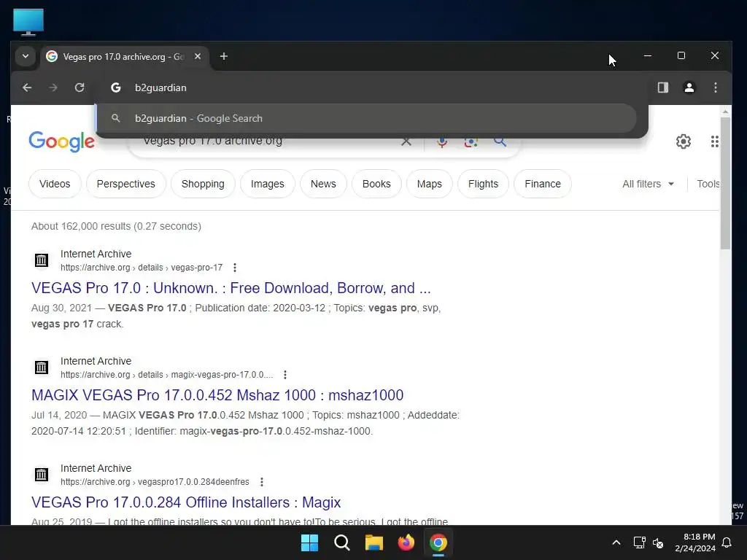Click Internet Archive favicon of first result
Screen dimensions: 747x560
[x=42, y=260]
